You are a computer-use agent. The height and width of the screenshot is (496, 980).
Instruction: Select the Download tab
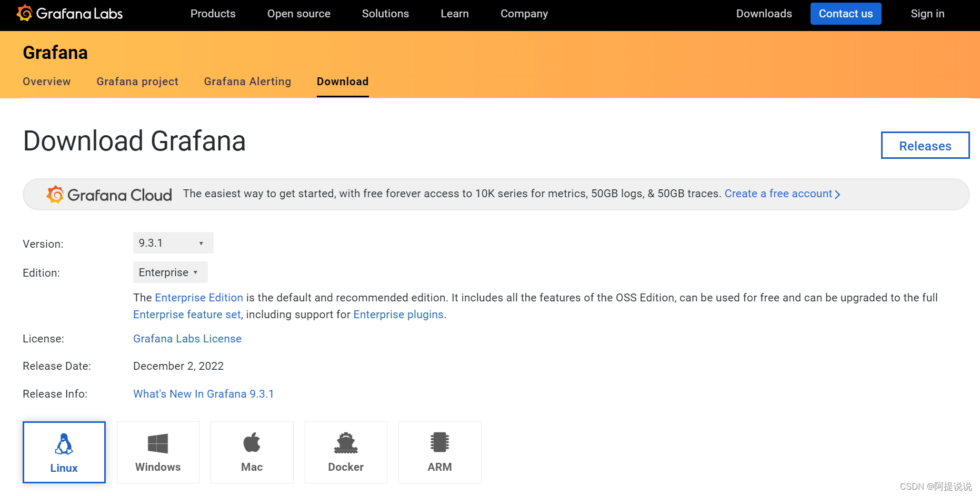coord(343,82)
